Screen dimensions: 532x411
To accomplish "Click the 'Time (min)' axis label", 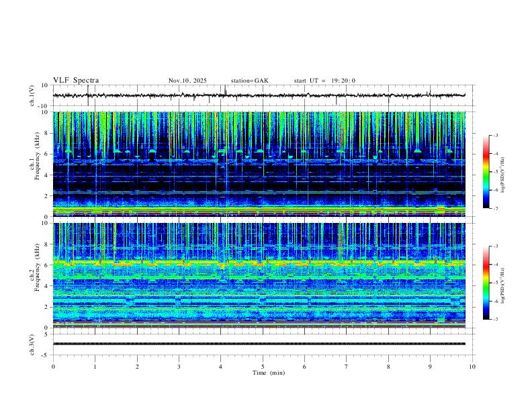I will point(269,373).
